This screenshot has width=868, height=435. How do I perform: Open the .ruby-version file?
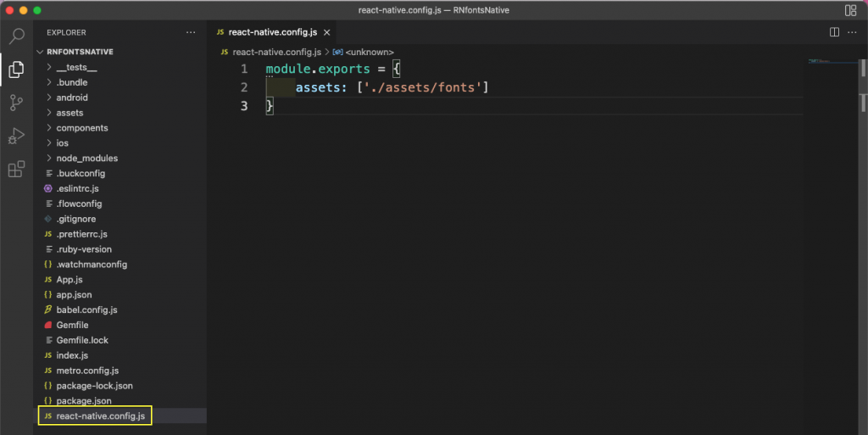[x=120, y=249]
